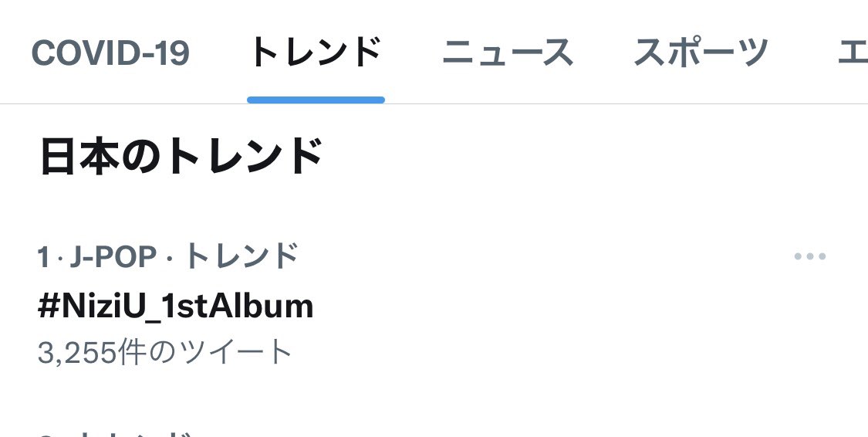Go to the スポーツ tab
Viewport: 868px width, 437px height.
(x=701, y=52)
